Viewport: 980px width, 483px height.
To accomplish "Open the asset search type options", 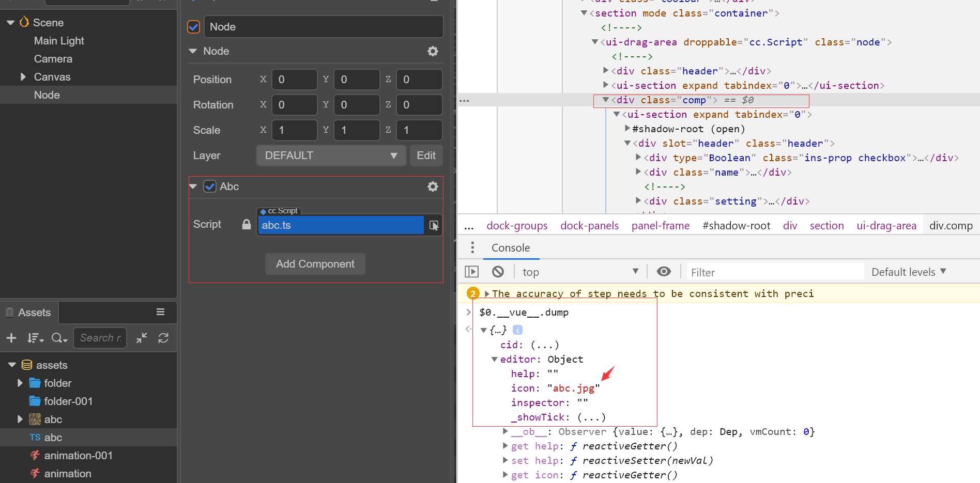I will click(x=59, y=338).
